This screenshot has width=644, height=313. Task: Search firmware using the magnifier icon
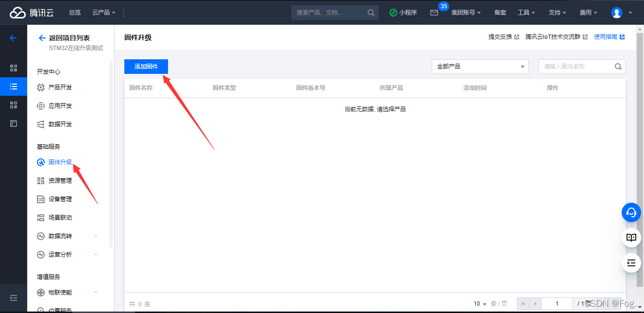coord(618,67)
